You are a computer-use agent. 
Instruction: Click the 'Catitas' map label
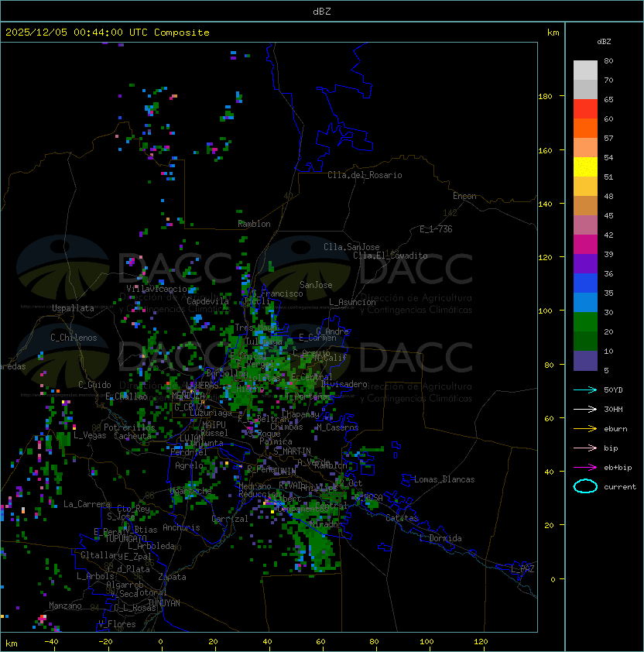pos(402,518)
